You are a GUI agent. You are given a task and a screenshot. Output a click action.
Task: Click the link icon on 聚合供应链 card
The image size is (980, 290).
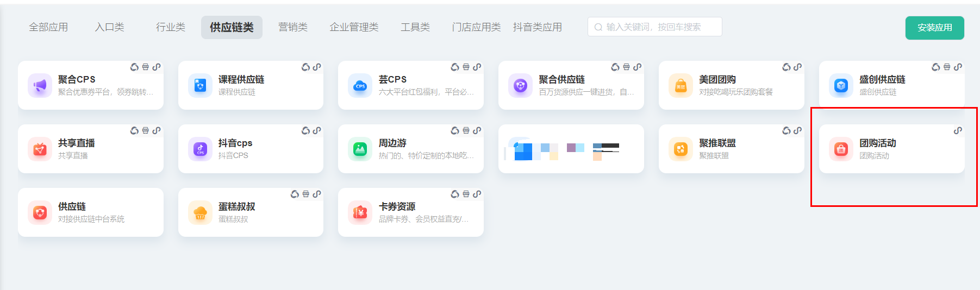point(637,67)
